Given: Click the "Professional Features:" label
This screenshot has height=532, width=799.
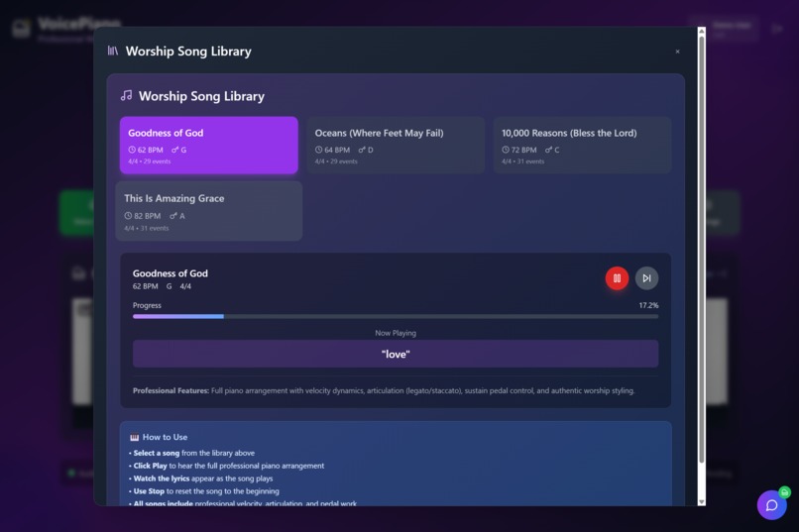Looking at the screenshot, I should (171, 391).
